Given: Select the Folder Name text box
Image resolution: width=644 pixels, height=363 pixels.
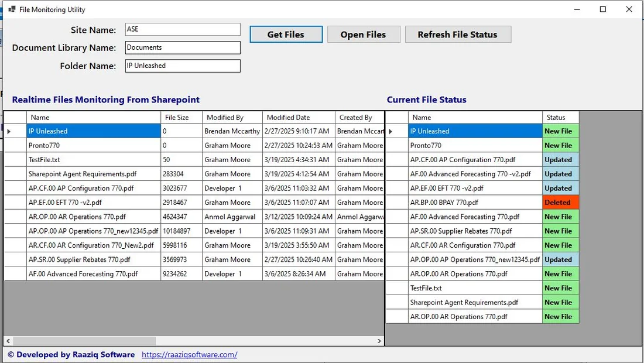Looking at the screenshot, I should pos(183,66).
